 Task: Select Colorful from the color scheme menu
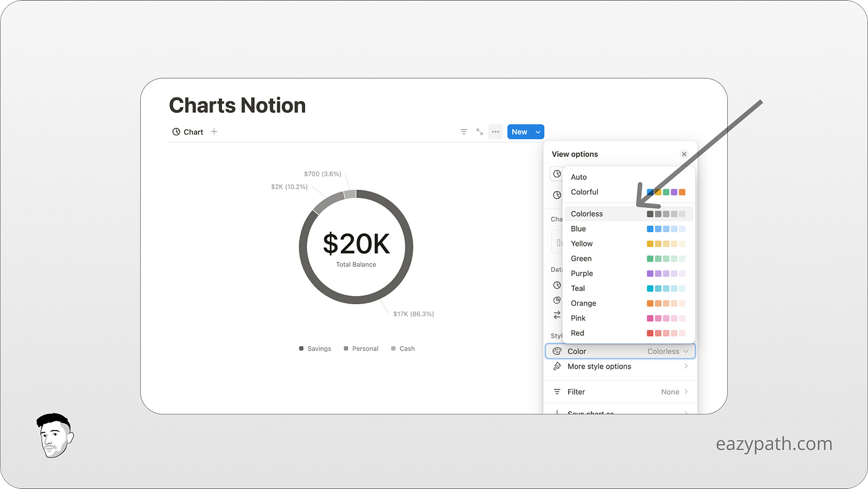(x=583, y=192)
